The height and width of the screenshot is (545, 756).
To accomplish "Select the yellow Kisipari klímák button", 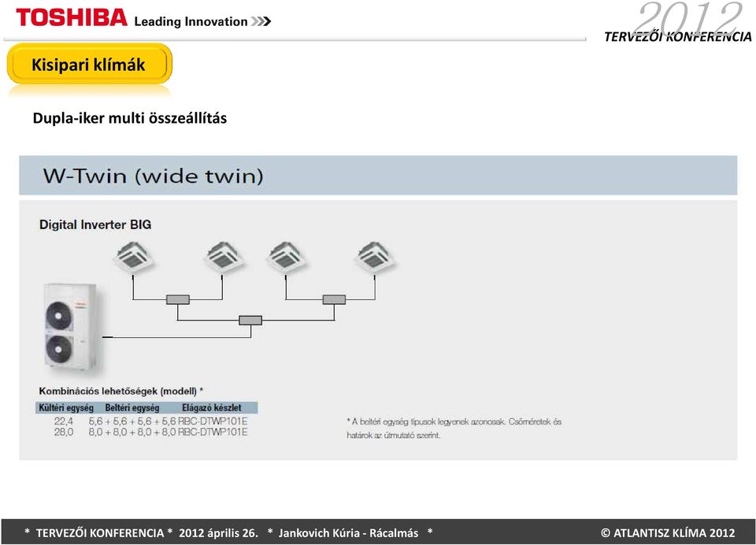I will [x=89, y=64].
